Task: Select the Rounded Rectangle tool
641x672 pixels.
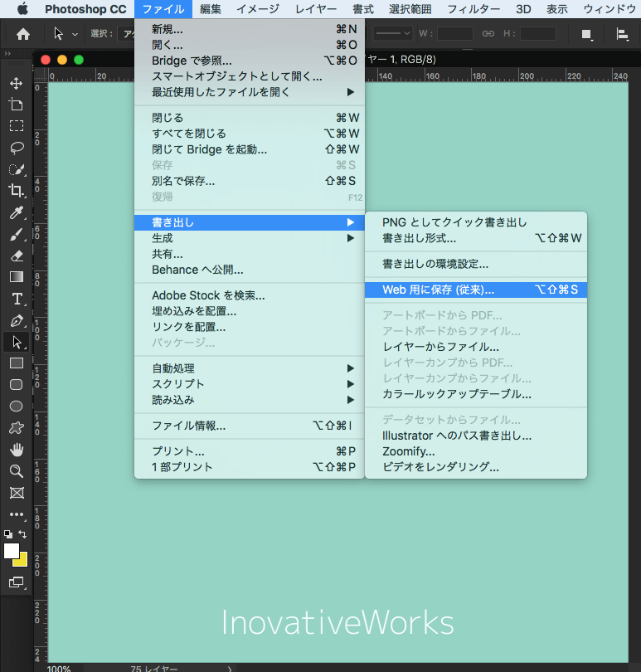Action: 17,384
